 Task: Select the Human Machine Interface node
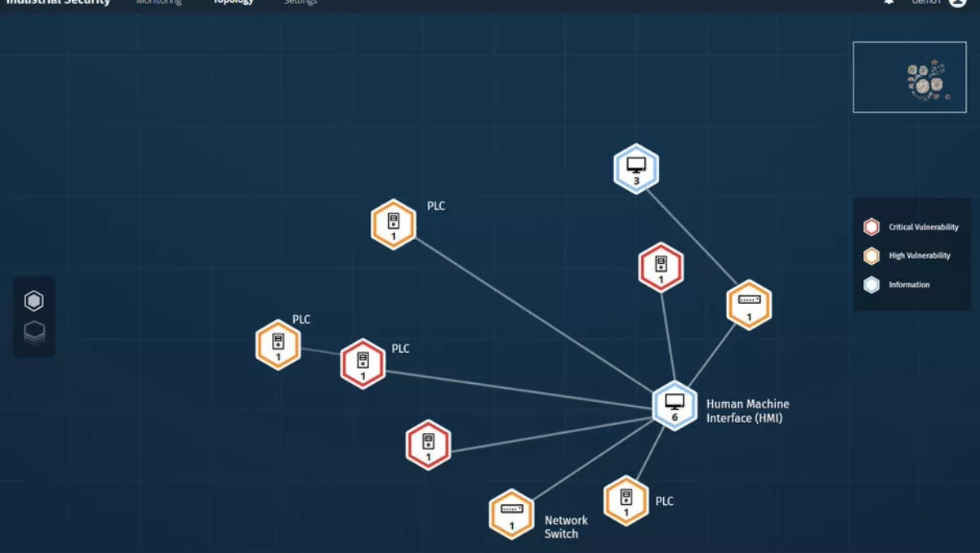click(x=675, y=405)
